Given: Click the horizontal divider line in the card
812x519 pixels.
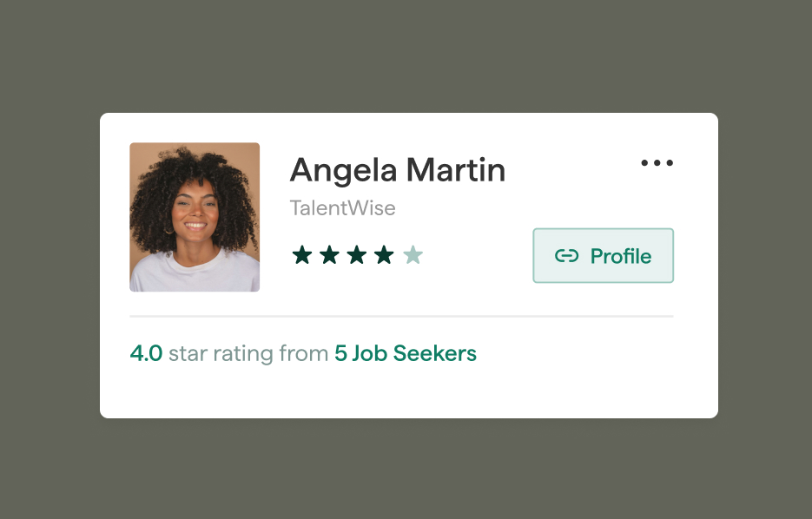Looking at the screenshot, I should (401, 316).
